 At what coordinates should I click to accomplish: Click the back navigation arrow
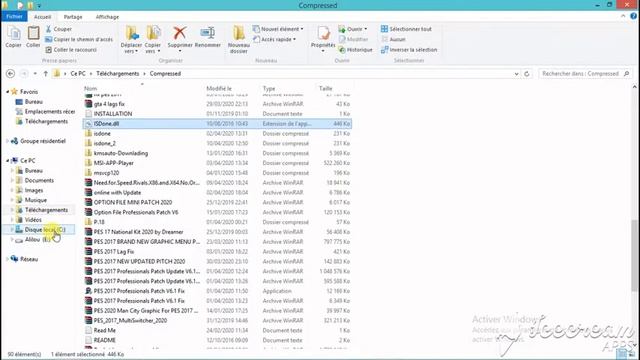[11, 73]
